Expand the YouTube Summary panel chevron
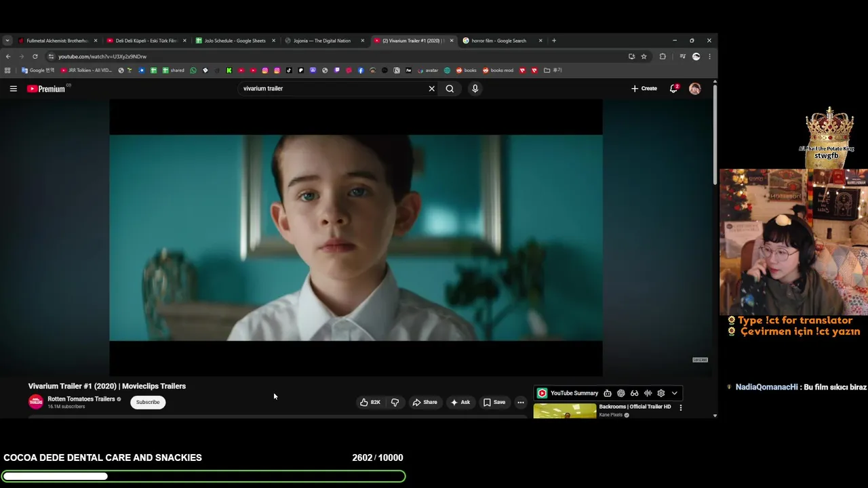 [x=674, y=393]
